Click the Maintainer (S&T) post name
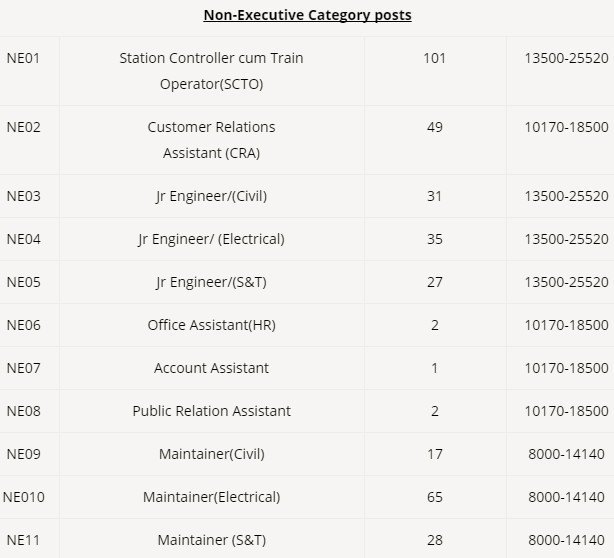This screenshot has width=614, height=558. [x=211, y=540]
